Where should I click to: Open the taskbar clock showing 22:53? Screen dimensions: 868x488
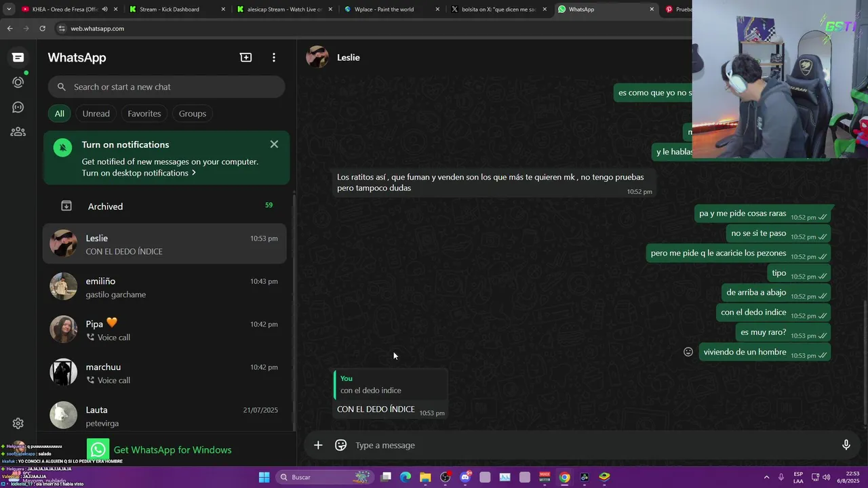[848, 477]
